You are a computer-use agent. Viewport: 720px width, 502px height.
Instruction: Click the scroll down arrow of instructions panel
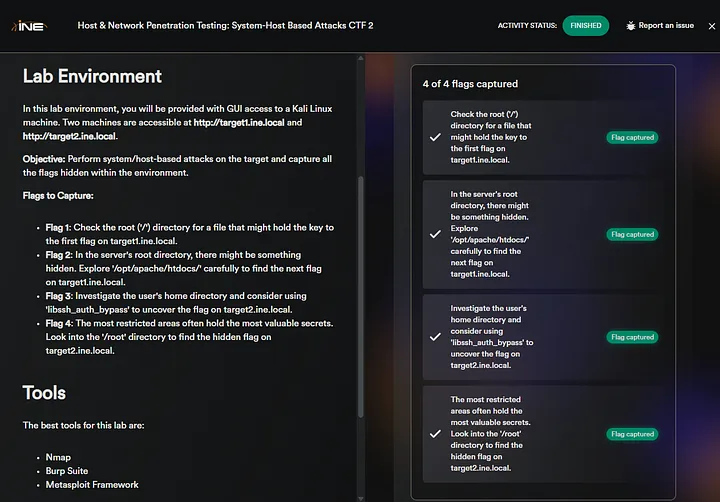360,498
